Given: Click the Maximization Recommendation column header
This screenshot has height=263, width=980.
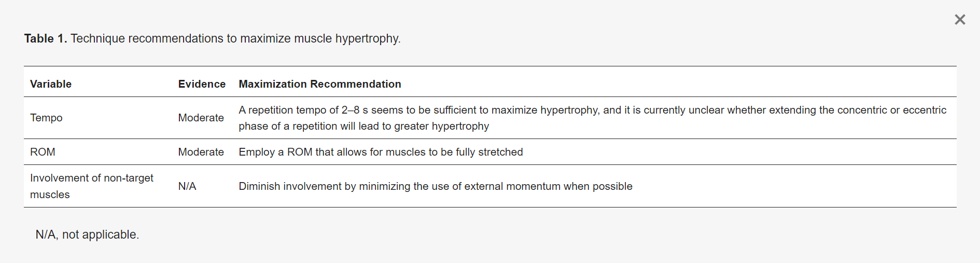Looking at the screenshot, I should click(x=319, y=84).
